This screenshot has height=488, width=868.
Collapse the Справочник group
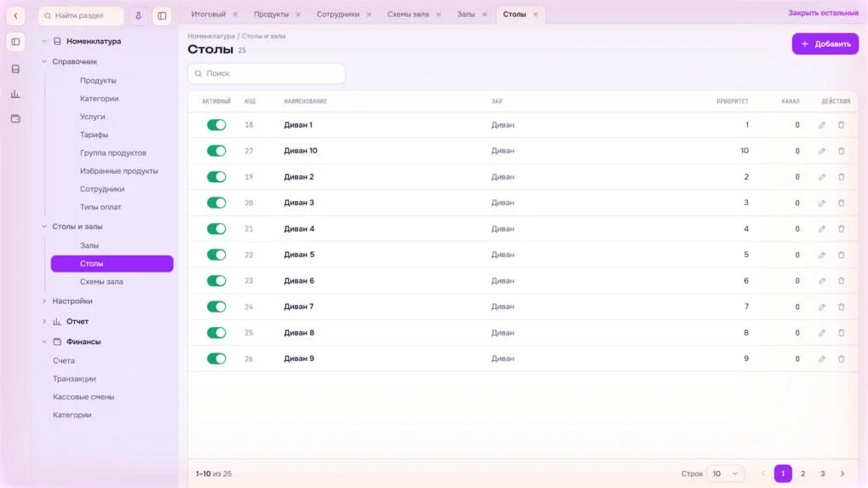[44, 62]
